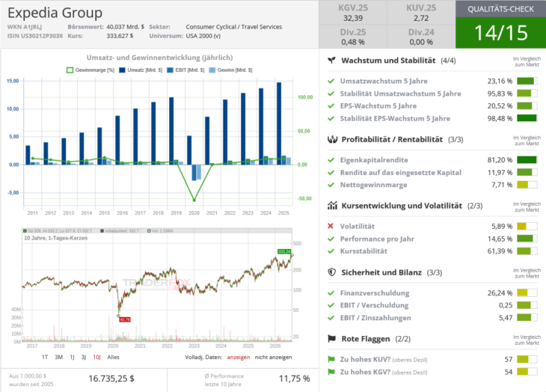Screen dimensions: 546x392
Task: Select the 1J chart timeframe
Action: [72, 357]
